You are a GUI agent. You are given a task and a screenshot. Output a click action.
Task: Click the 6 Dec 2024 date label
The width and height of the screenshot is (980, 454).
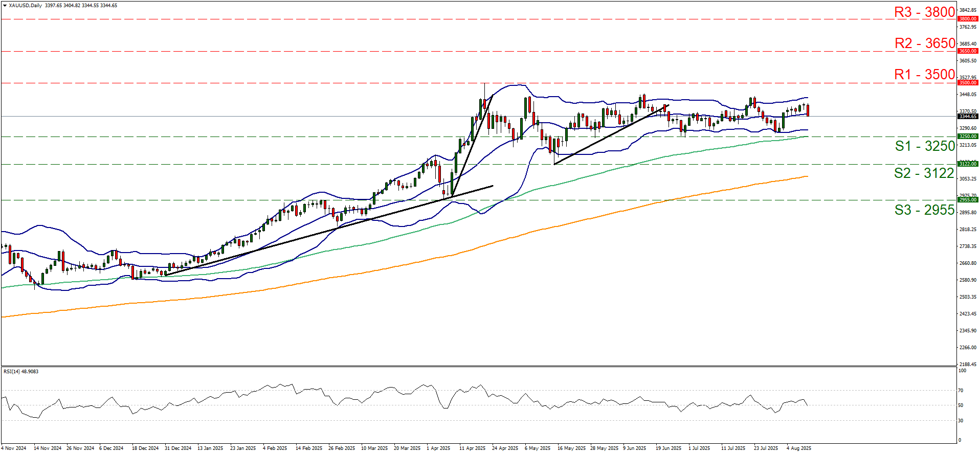(x=112, y=448)
